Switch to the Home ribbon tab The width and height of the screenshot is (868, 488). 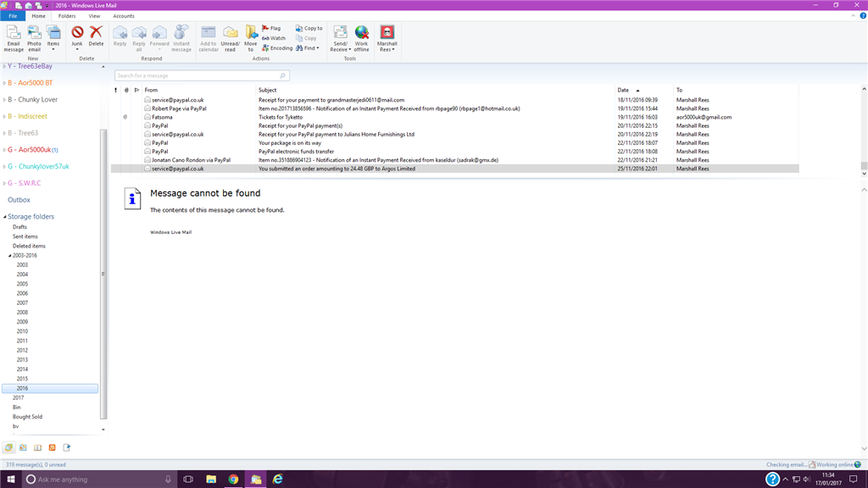point(38,16)
